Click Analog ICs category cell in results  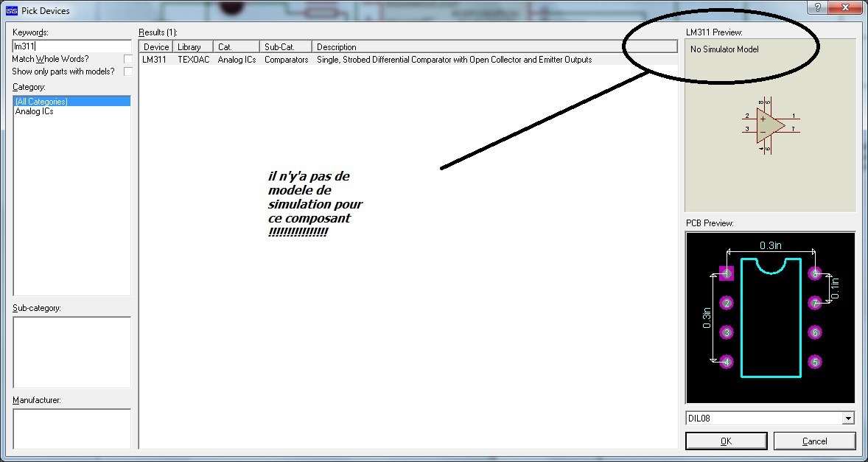tap(237, 60)
